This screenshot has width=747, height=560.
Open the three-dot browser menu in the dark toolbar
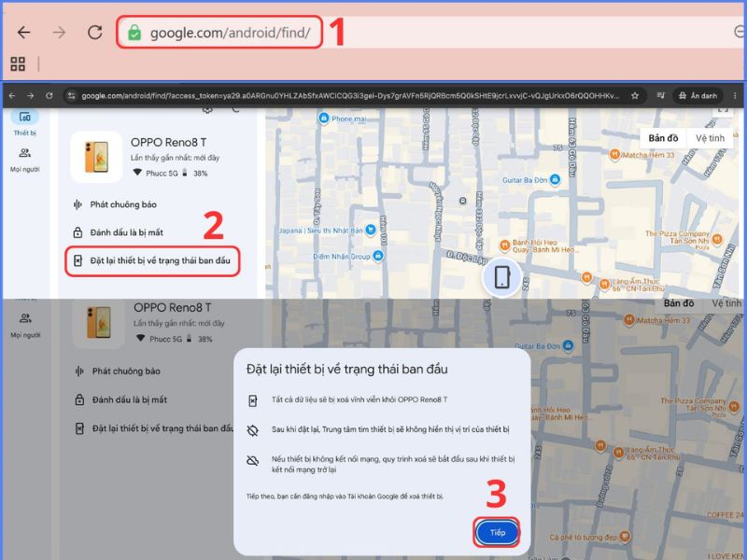[x=735, y=96]
